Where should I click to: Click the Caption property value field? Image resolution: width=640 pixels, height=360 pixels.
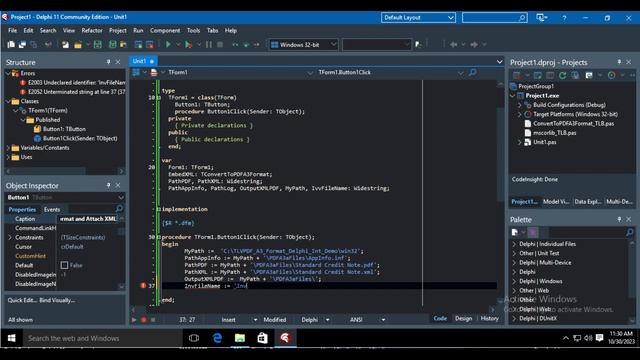[x=88, y=219]
